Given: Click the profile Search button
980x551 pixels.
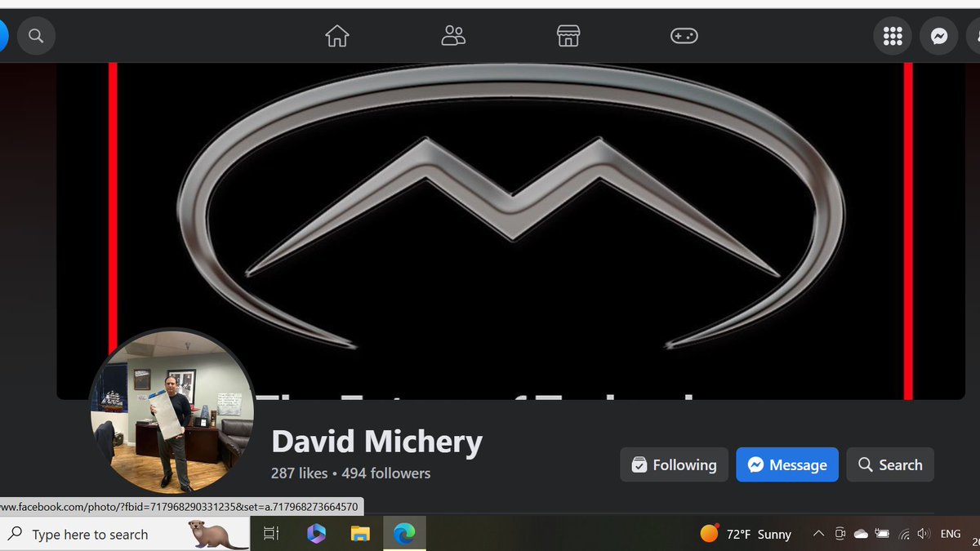Looking at the screenshot, I should point(890,464).
